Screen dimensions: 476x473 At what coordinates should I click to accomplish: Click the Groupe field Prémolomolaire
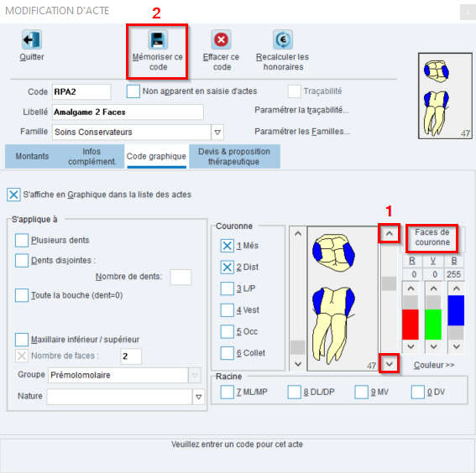click(x=118, y=376)
